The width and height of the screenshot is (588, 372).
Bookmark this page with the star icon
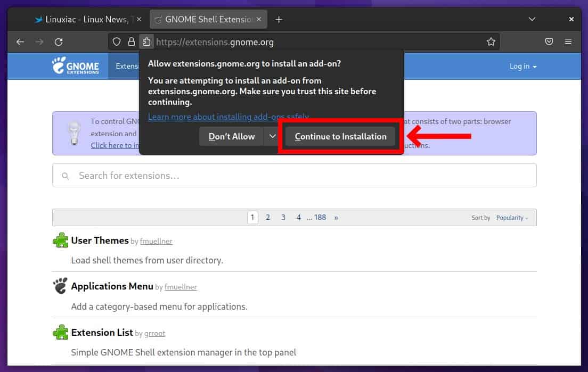[x=491, y=42]
